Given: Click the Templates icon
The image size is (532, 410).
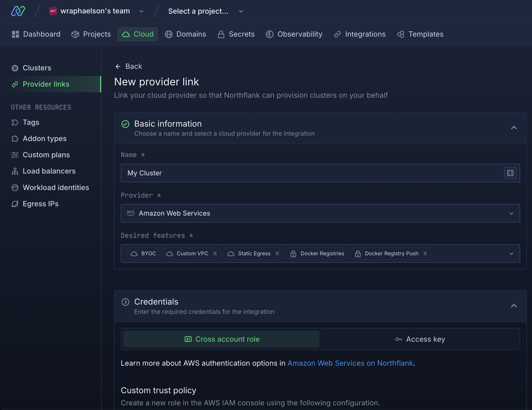Looking at the screenshot, I should pyautogui.click(x=401, y=34).
